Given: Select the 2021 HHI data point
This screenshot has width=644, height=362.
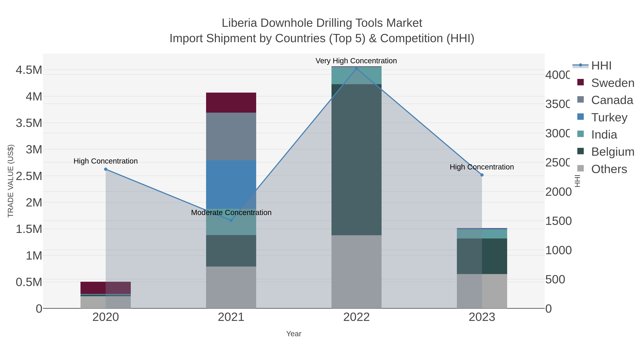Looking at the screenshot, I should pyautogui.click(x=231, y=220).
